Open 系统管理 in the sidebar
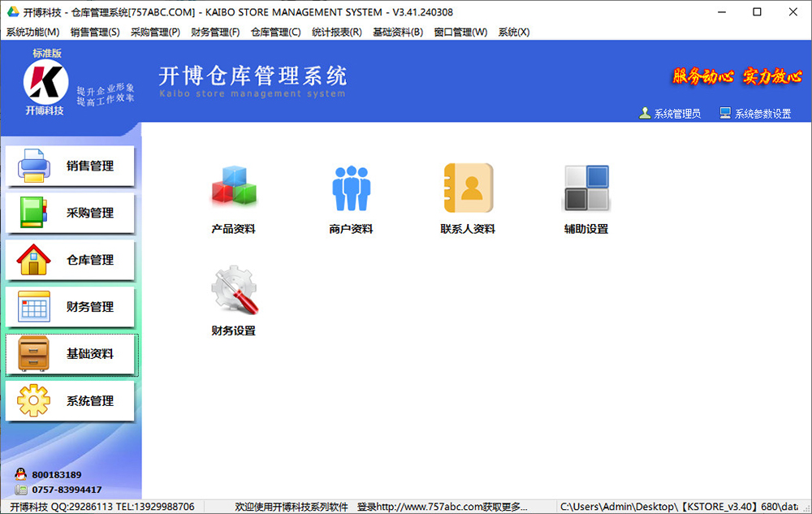Image resolution: width=812 pixels, height=514 pixels. click(70, 400)
